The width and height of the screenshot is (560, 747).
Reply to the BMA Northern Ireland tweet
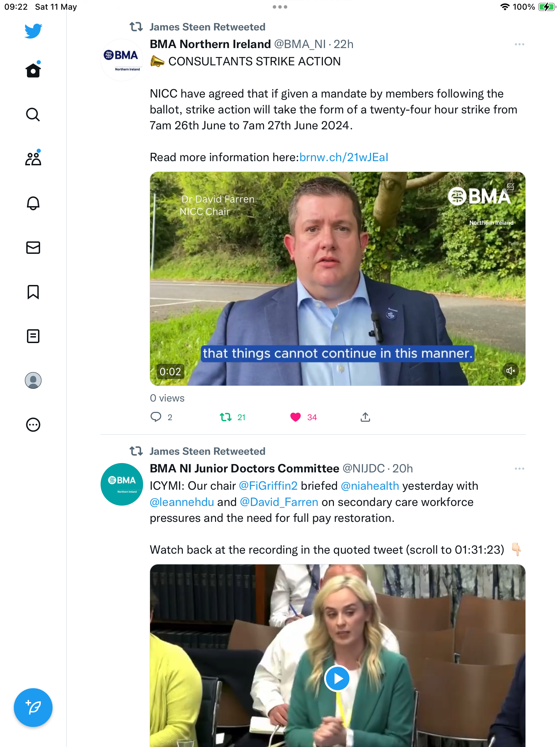(x=156, y=417)
